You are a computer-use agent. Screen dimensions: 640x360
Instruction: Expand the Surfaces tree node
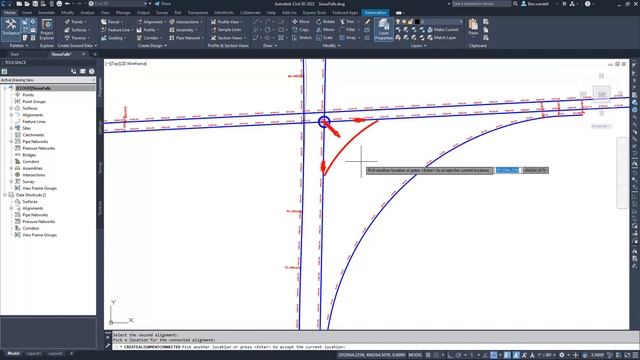[11, 108]
